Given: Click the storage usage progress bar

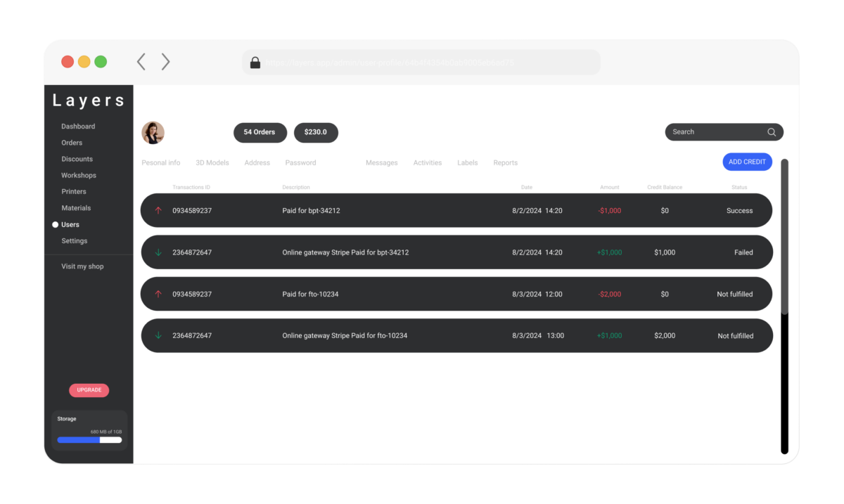Looking at the screenshot, I should click(89, 439).
